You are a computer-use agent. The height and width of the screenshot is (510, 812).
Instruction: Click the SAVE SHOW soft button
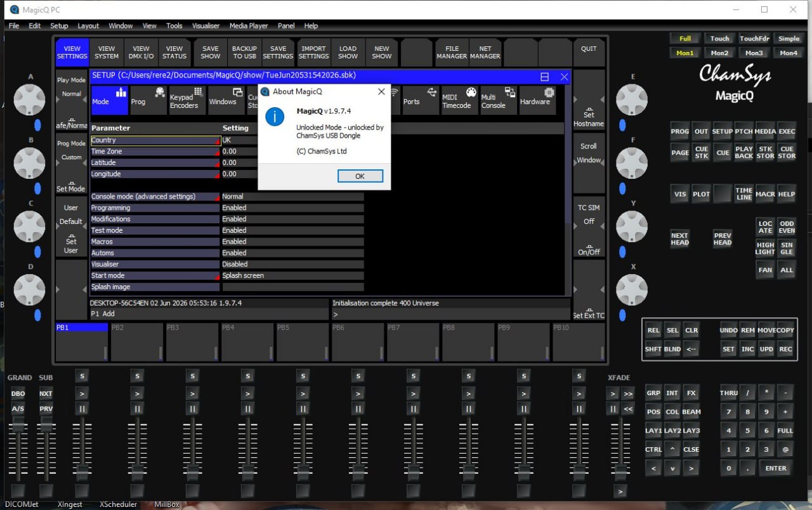click(x=210, y=53)
